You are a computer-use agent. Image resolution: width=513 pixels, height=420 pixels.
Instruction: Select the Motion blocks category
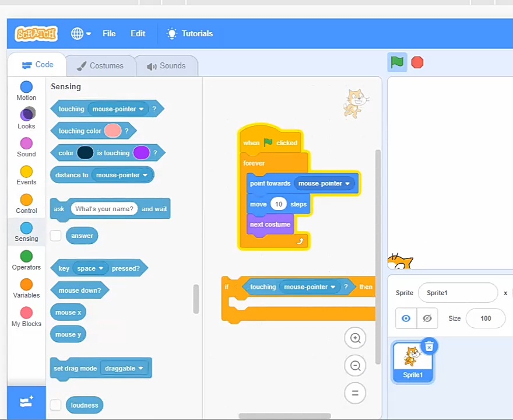pos(26,91)
